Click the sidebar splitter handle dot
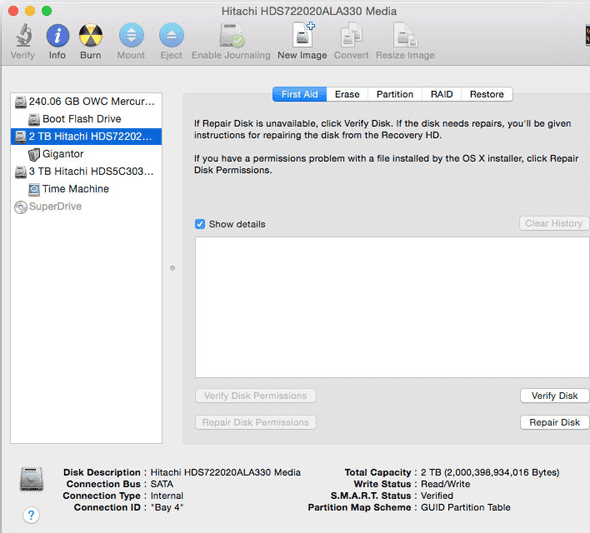 pyautogui.click(x=172, y=268)
